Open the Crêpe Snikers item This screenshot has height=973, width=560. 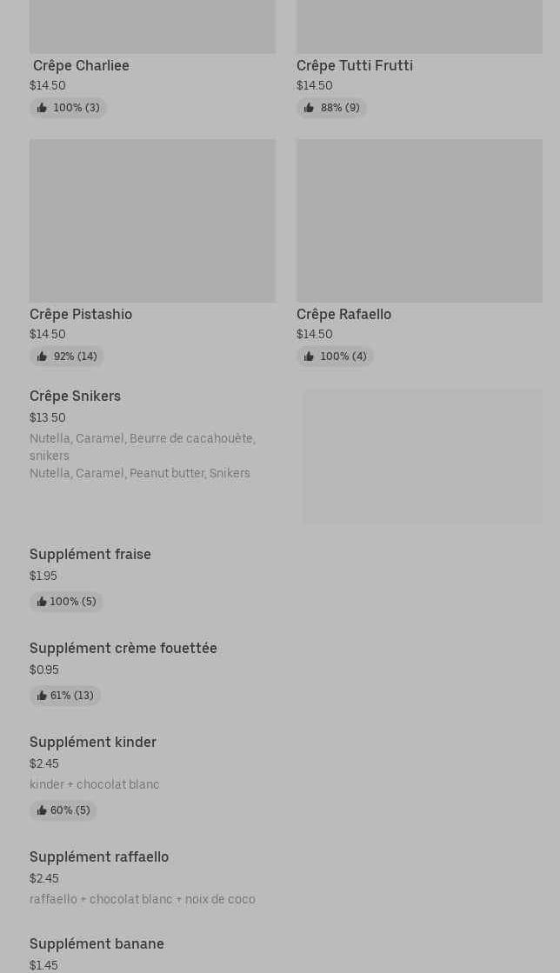pyautogui.click(x=75, y=397)
